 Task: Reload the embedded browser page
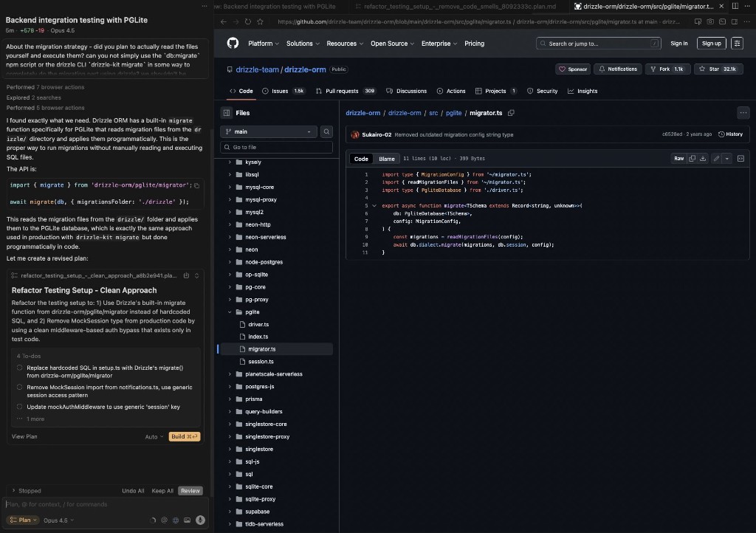pos(248,21)
